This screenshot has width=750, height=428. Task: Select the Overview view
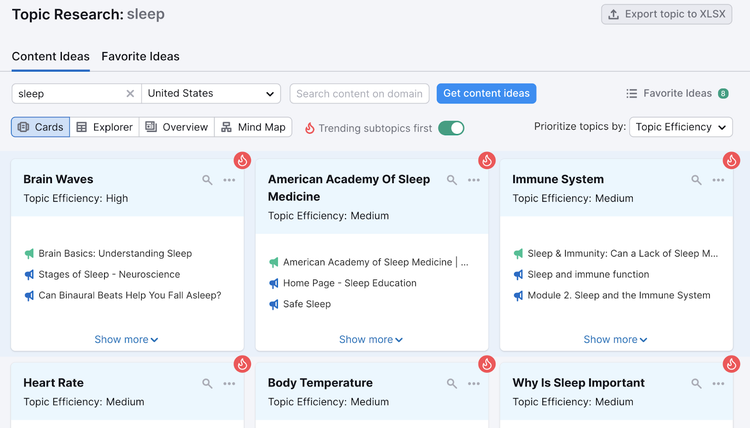tap(177, 127)
